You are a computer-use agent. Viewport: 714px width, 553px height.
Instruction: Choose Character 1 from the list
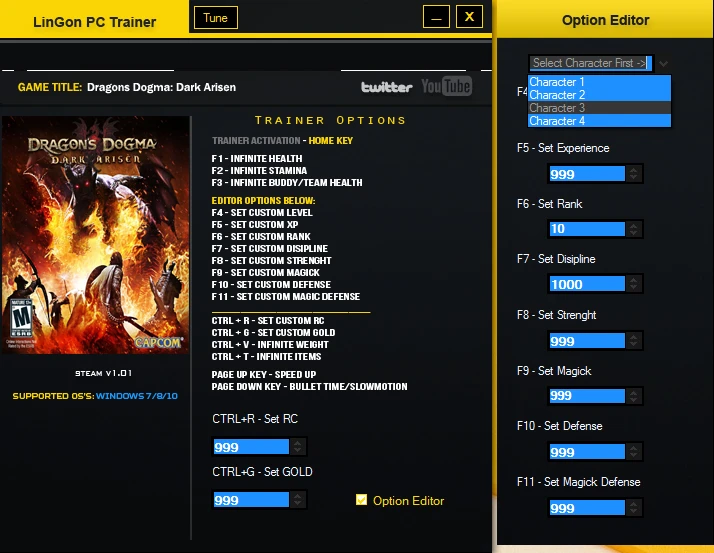(x=599, y=82)
